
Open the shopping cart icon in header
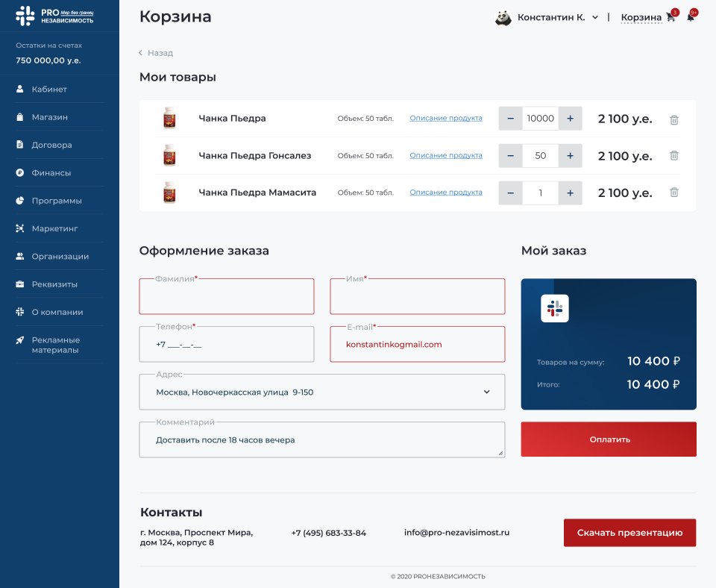coord(671,17)
